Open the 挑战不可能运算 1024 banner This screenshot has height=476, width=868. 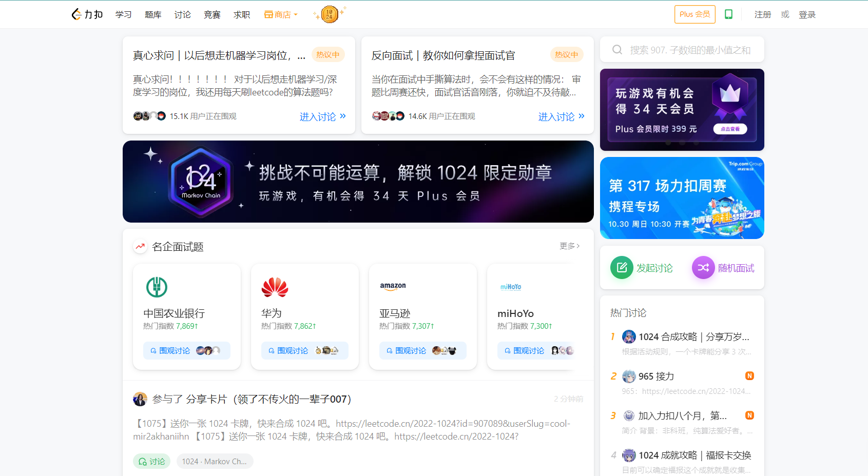(358, 182)
